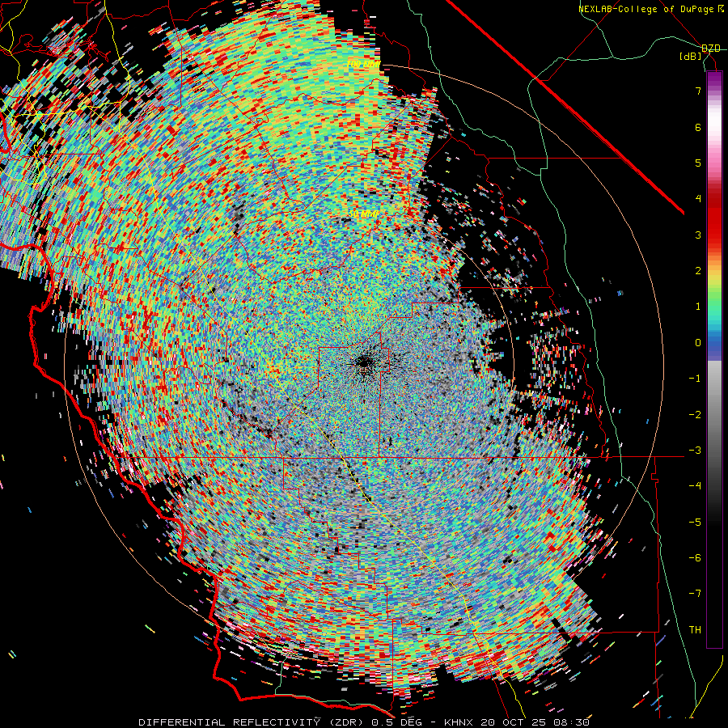The width and height of the screenshot is (728, 728).
Task: Click the "TH" threshold label on the scale
Action: (695, 630)
